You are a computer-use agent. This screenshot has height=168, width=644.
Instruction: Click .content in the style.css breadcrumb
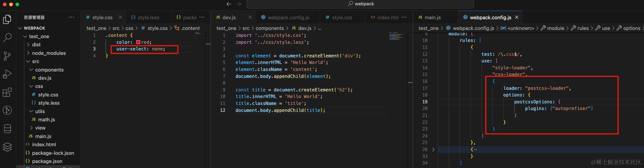point(190,28)
